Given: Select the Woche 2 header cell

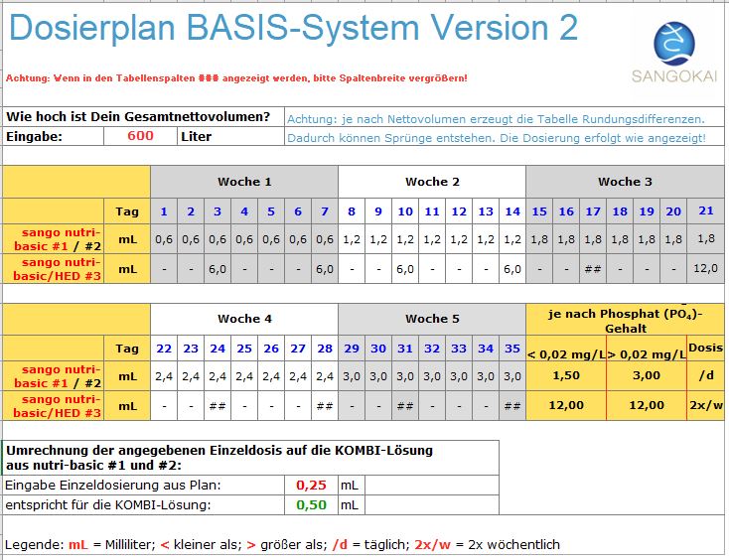Looking at the screenshot, I should click(432, 182).
